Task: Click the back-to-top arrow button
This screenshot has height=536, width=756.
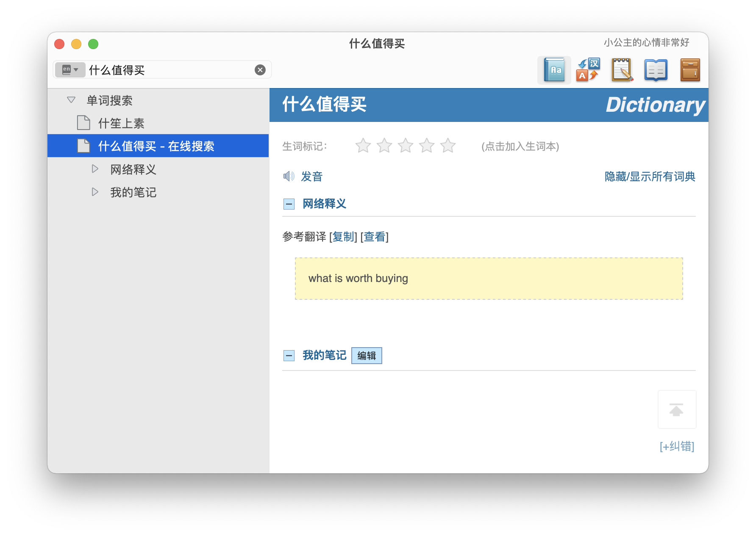Action: pyautogui.click(x=677, y=409)
